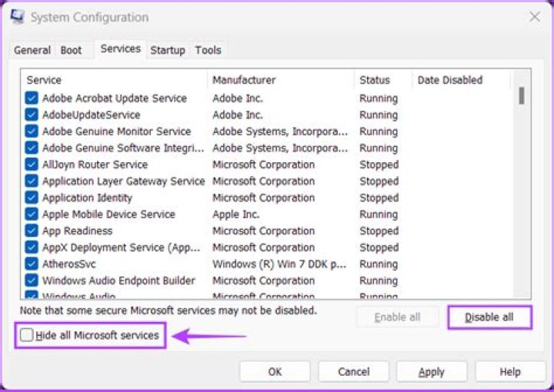Sort by the Service column header

coord(114,80)
